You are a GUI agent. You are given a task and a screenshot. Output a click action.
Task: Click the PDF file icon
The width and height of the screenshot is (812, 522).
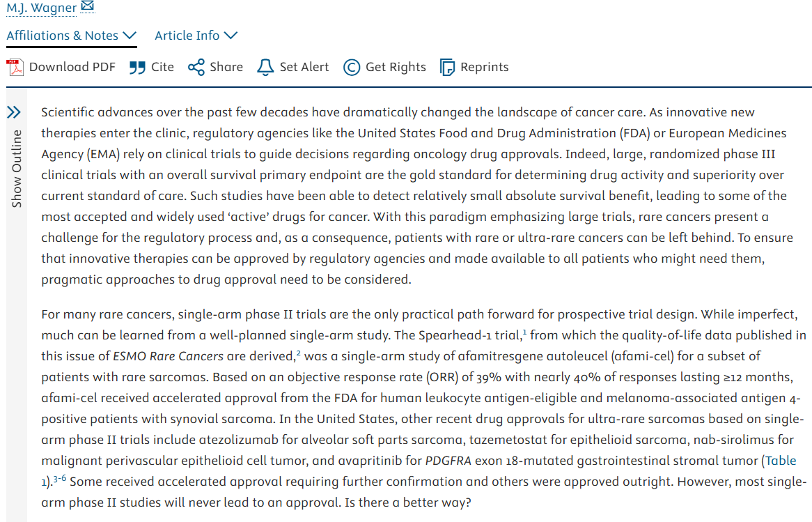pyautogui.click(x=15, y=67)
